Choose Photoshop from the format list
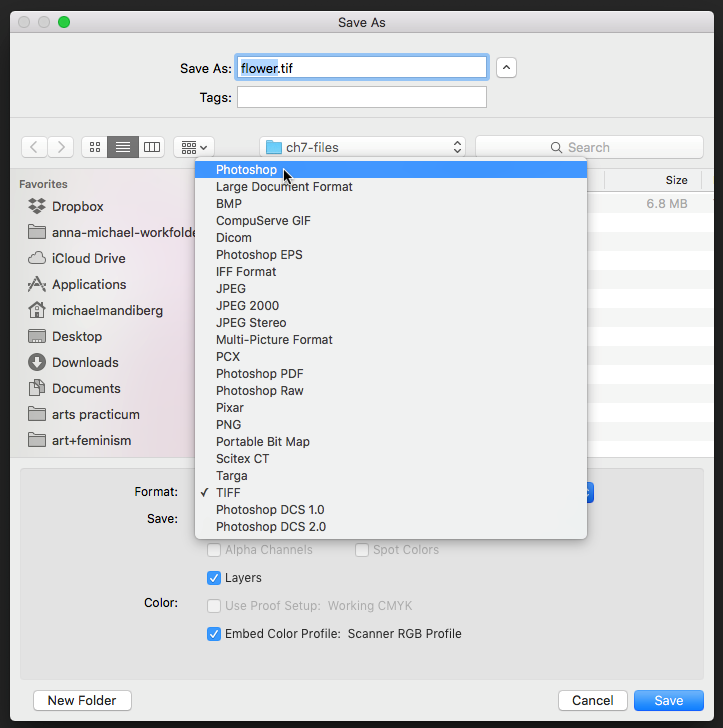 pos(246,170)
